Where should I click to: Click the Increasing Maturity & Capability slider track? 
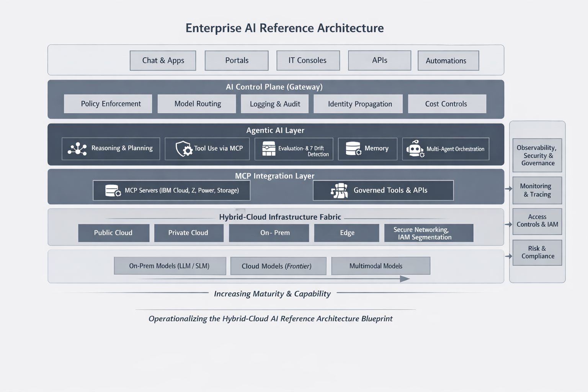pyautogui.click(x=272, y=294)
